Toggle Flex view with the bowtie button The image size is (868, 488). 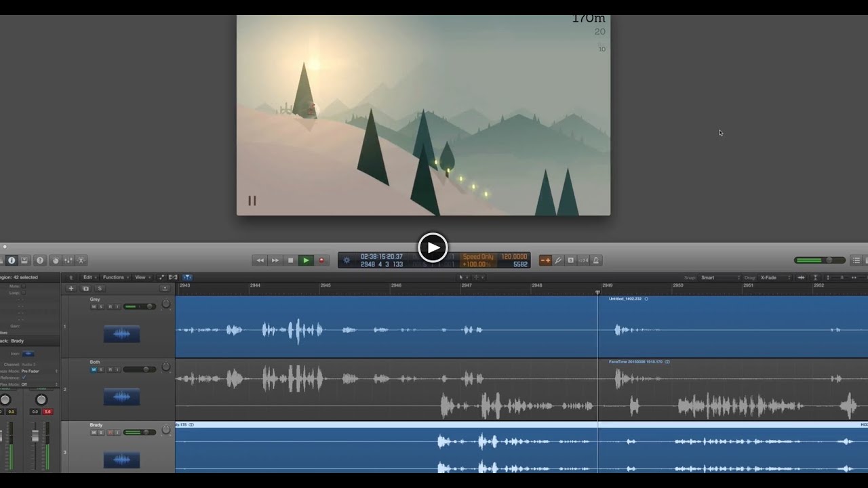pos(173,277)
